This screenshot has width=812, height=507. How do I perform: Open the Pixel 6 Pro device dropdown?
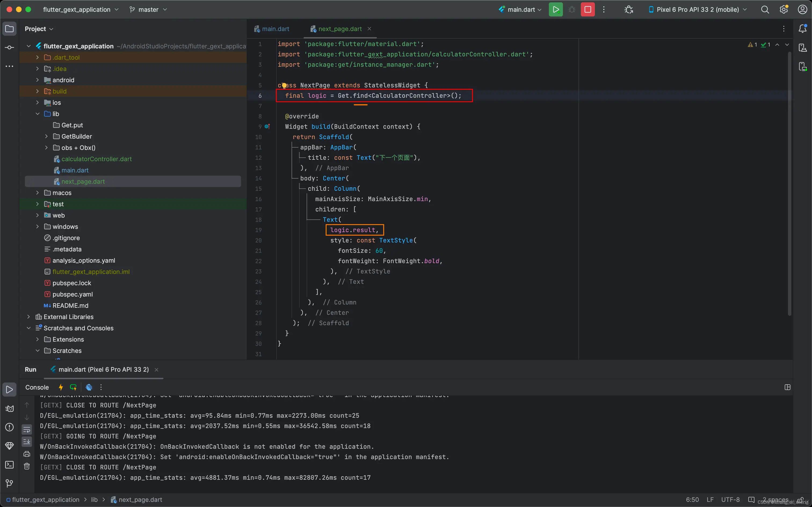(x=698, y=9)
